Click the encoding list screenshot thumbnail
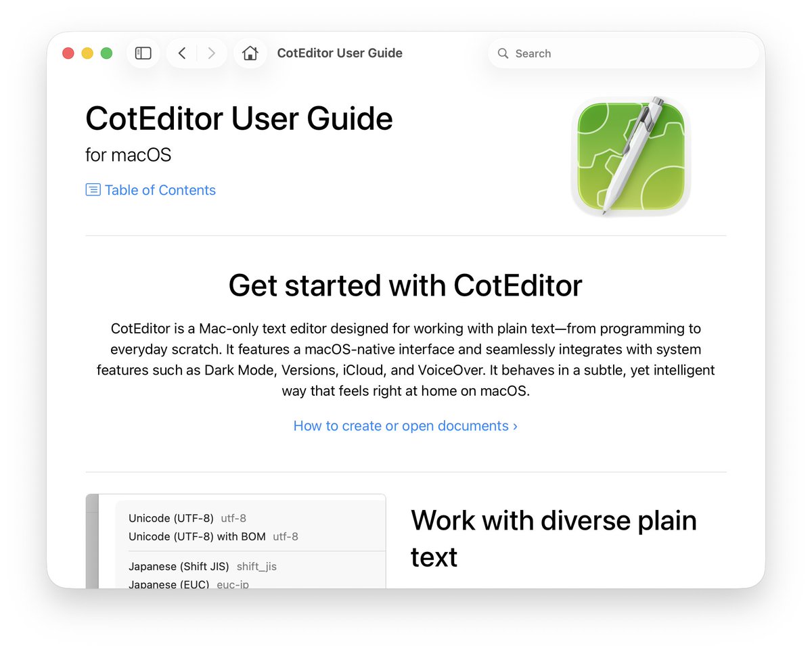The width and height of the screenshot is (812, 650). pyautogui.click(x=235, y=541)
